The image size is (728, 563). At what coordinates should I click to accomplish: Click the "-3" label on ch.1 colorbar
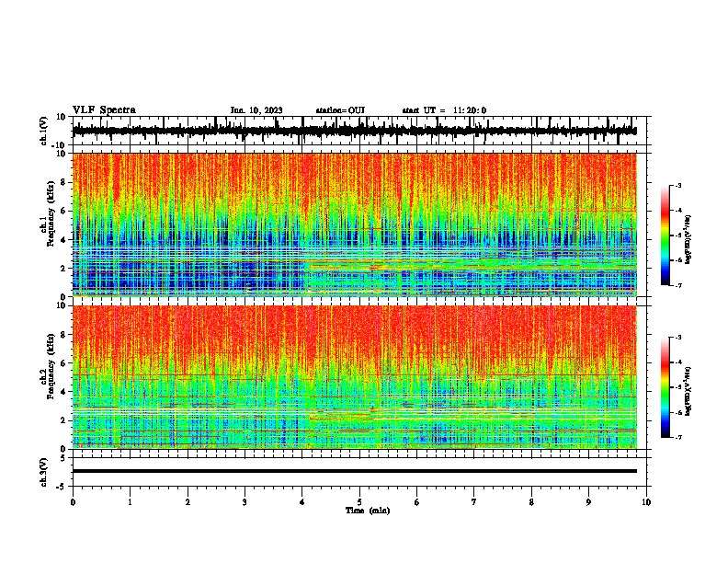coord(677,185)
